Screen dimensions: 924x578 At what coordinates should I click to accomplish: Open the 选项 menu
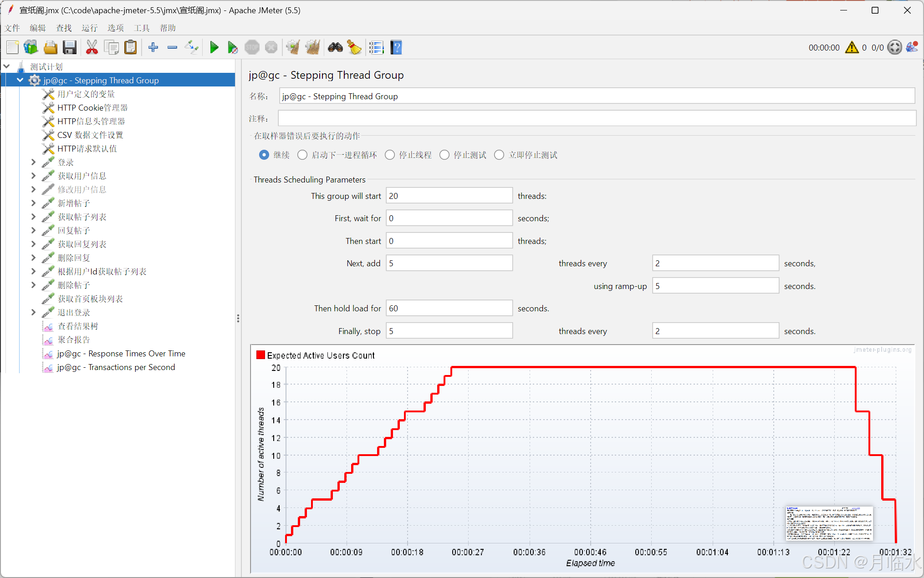click(115, 28)
